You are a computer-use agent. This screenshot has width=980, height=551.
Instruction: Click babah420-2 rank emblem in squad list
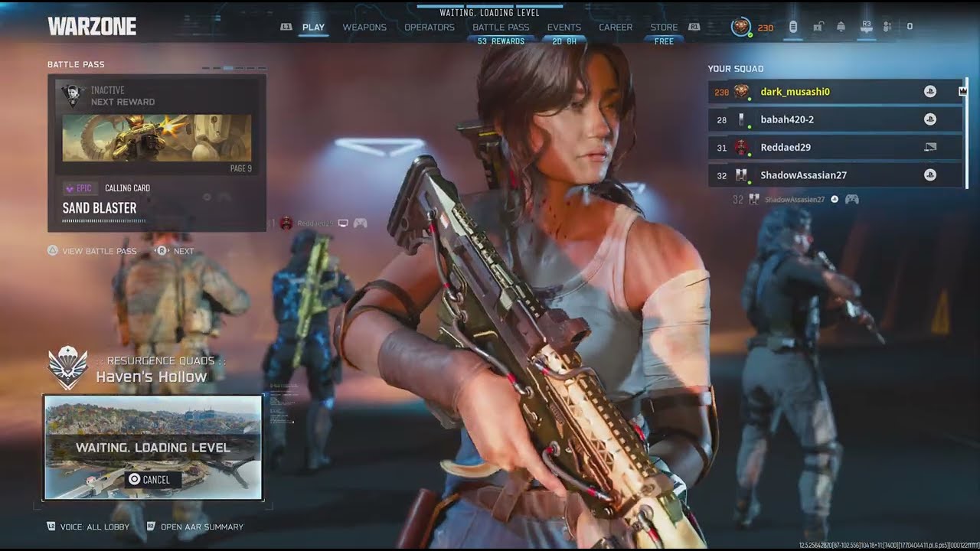click(x=741, y=119)
